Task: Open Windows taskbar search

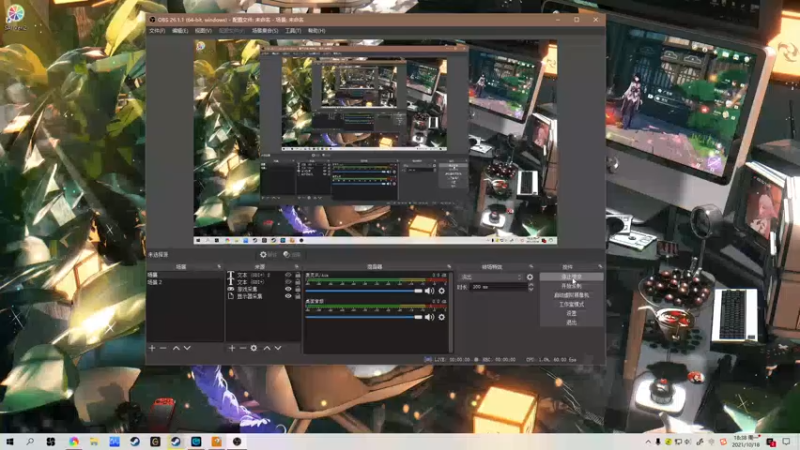Action: 30,441
